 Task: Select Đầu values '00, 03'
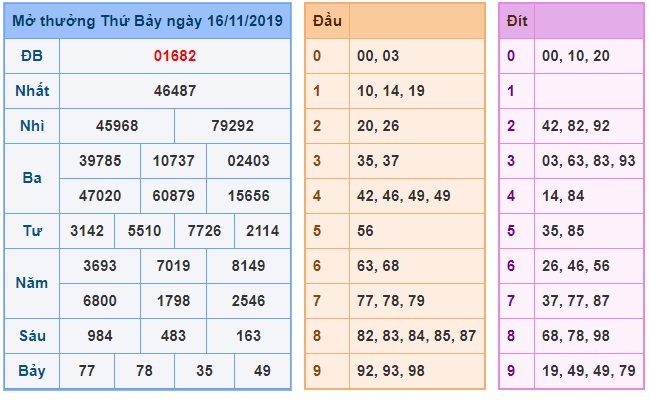pos(378,56)
